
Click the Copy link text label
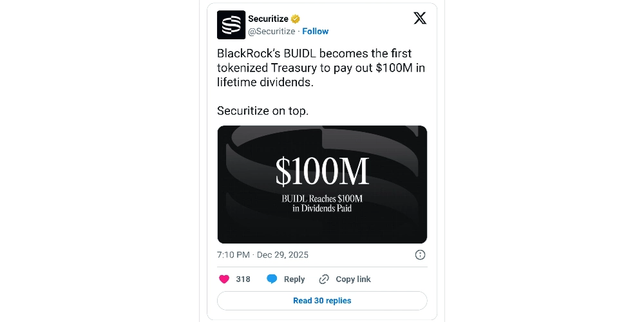pyautogui.click(x=354, y=279)
